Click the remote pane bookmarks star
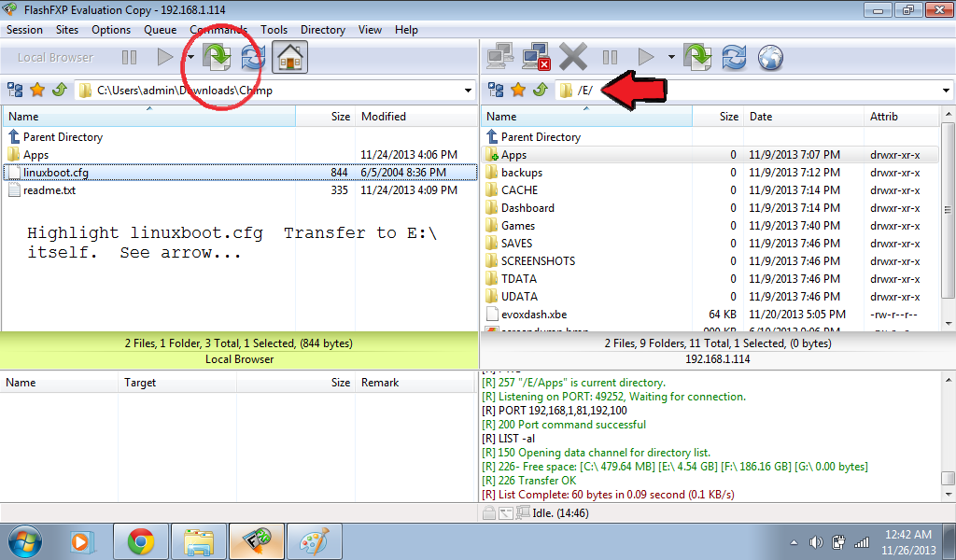The image size is (956, 560). [518, 91]
